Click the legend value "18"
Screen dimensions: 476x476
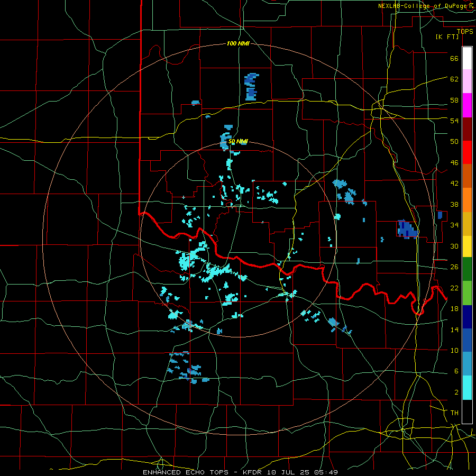[x=454, y=309]
